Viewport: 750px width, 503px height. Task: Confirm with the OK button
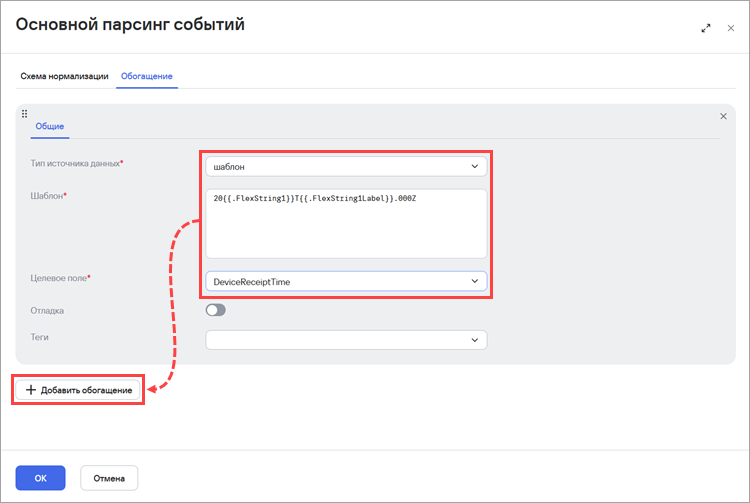point(41,478)
